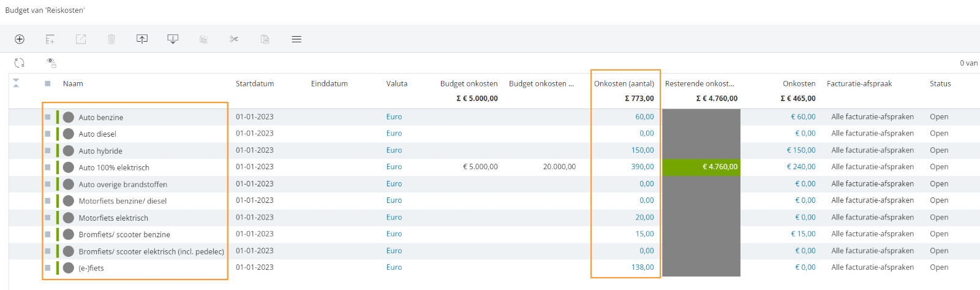Click the Status column header
The width and height of the screenshot is (980, 290).
pyautogui.click(x=940, y=84)
